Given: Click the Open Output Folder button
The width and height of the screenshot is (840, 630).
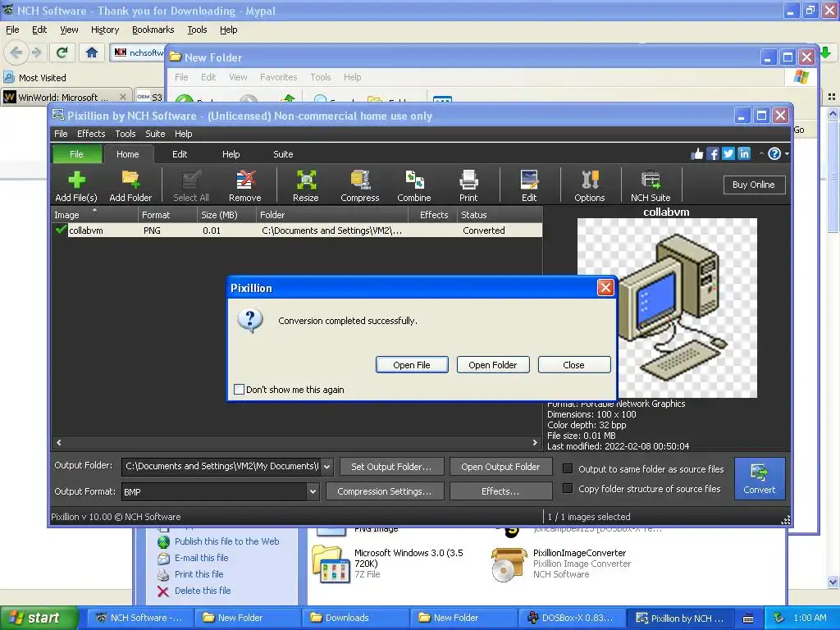Looking at the screenshot, I should tap(500, 467).
